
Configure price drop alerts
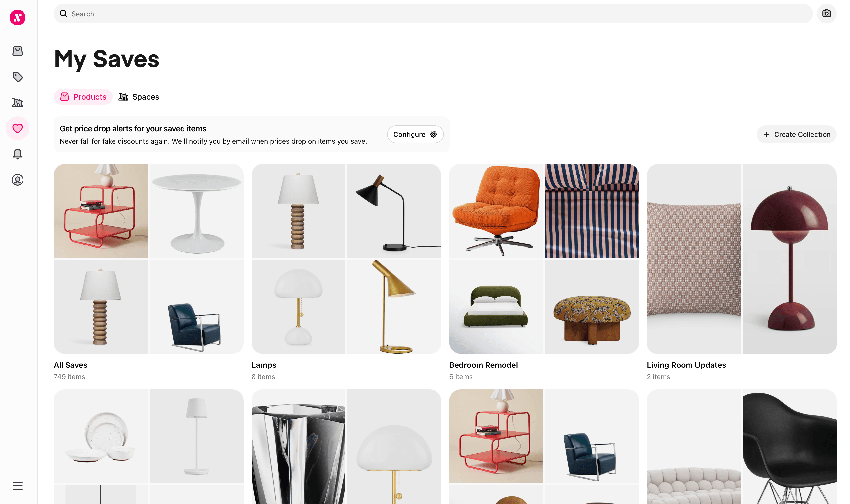click(415, 135)
